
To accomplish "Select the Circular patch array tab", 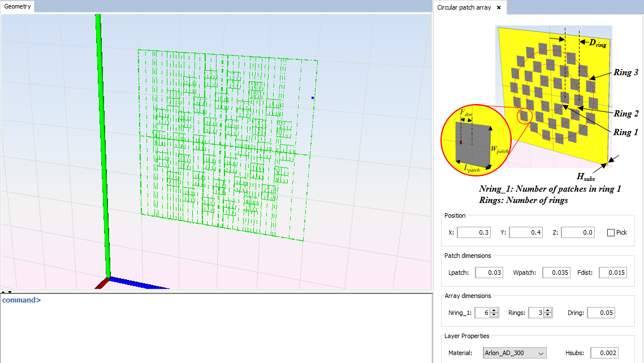I will [464, 7].
